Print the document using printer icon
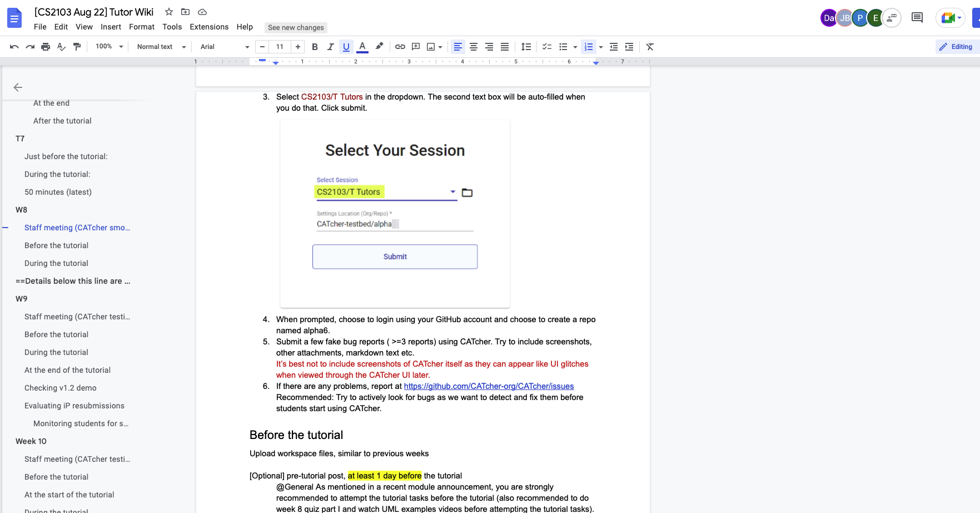Screen dimensions: 980x513 [46, 47]
